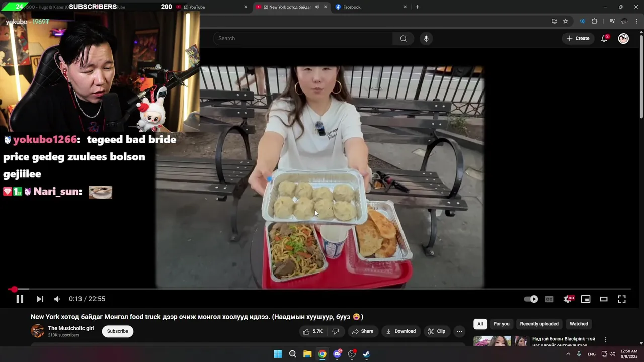
Task: Create a Clip of the video
Action: [x=436, y=331]
